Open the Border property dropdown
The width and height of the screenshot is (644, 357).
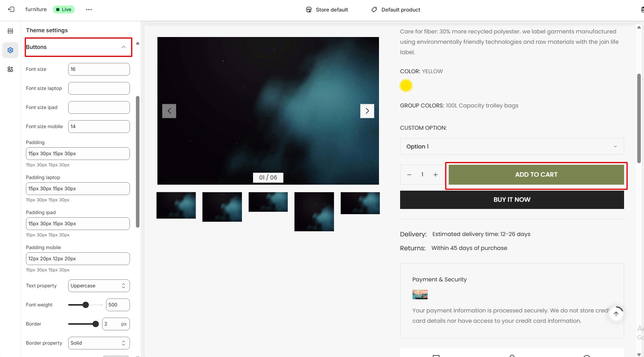pyautogui.click(x=99, y=343)
